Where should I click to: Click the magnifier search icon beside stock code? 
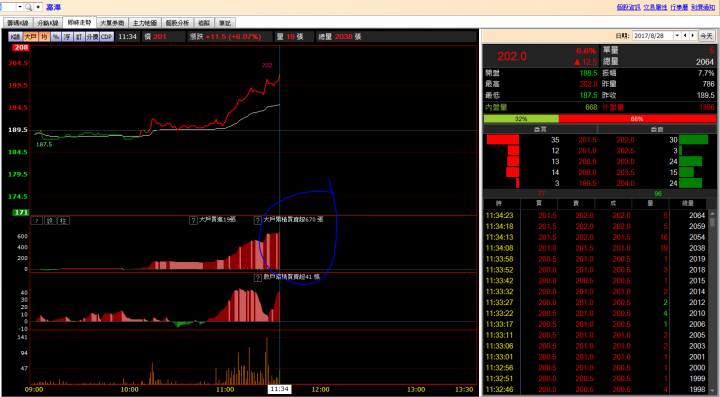point(28,7)
